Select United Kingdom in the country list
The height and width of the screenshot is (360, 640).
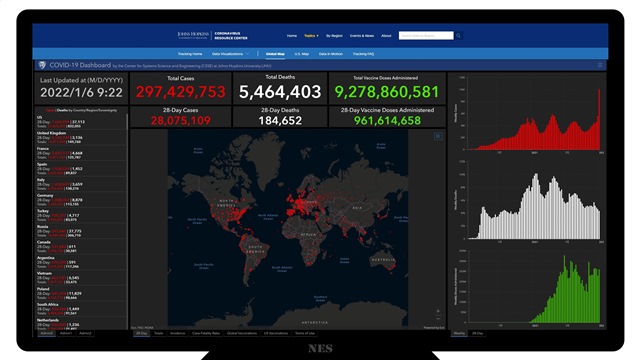tap(81, 138)
